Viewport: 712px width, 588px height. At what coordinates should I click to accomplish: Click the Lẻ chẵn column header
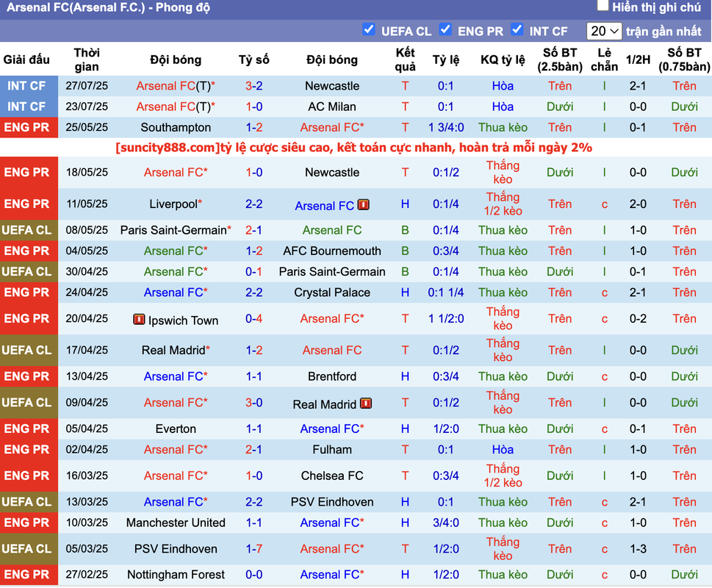[604, 60]
